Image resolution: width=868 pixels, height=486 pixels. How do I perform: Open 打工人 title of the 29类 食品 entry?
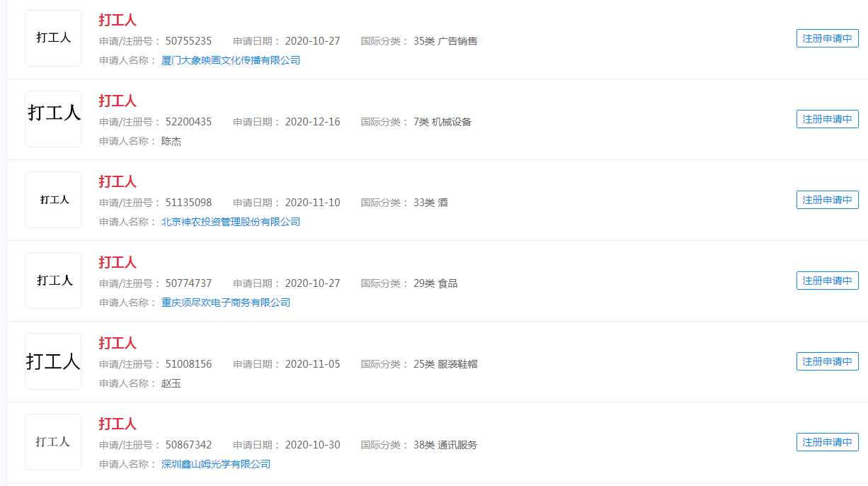coord(118,262)
